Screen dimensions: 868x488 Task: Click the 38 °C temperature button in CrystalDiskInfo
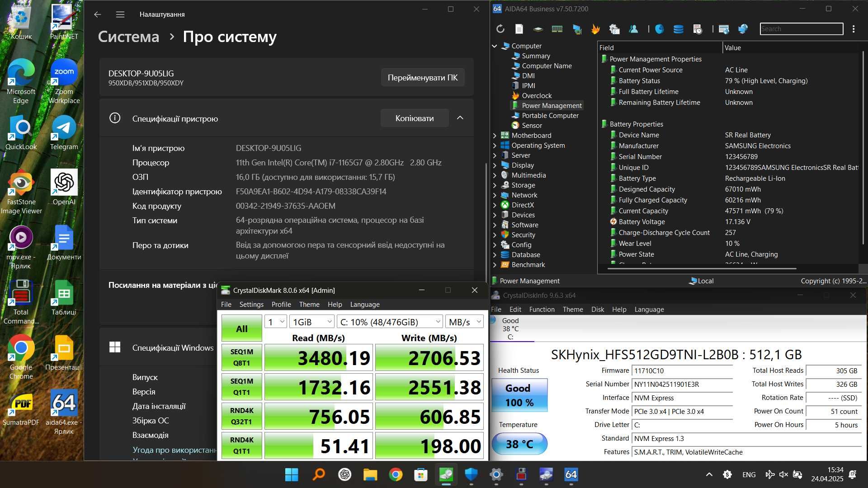click(x=519, y=444)
